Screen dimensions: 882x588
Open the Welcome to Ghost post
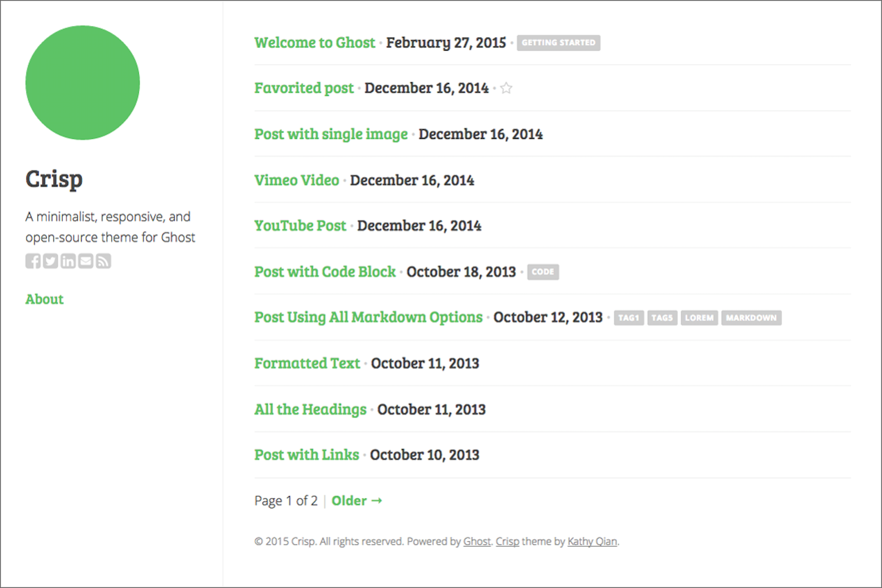[x=315, y=42]
